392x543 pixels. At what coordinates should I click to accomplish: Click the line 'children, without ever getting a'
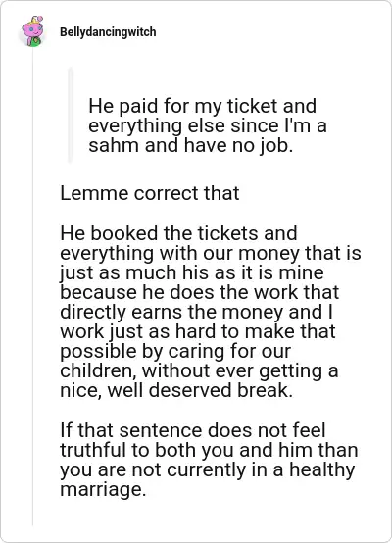pyautogui.click(x=199, y=370)
